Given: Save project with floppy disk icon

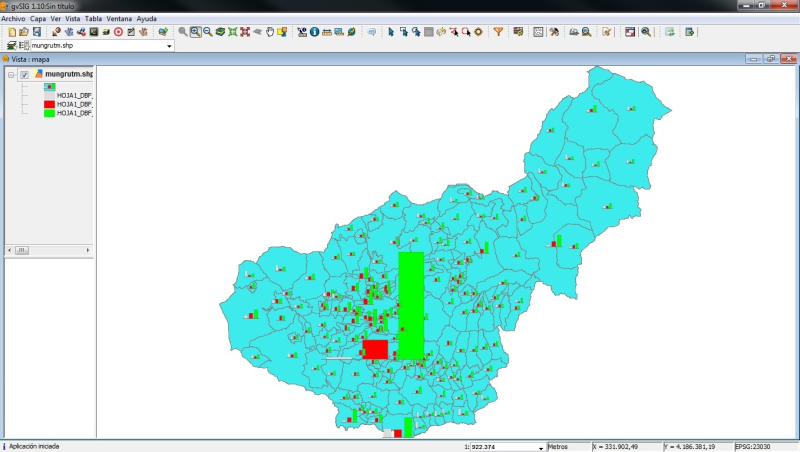Looking at the screenshot, I should tap(37, 32).
